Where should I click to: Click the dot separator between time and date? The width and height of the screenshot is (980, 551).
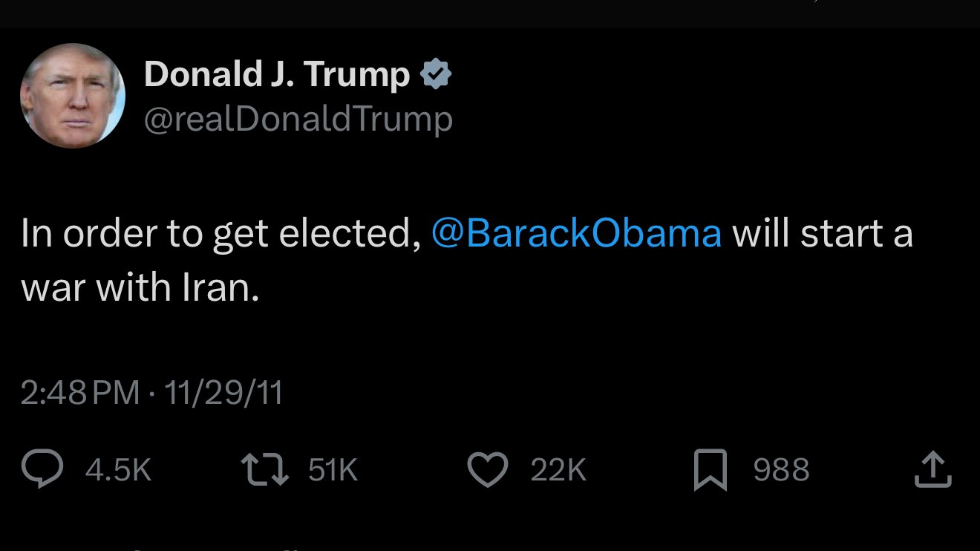tap(152, 392)
